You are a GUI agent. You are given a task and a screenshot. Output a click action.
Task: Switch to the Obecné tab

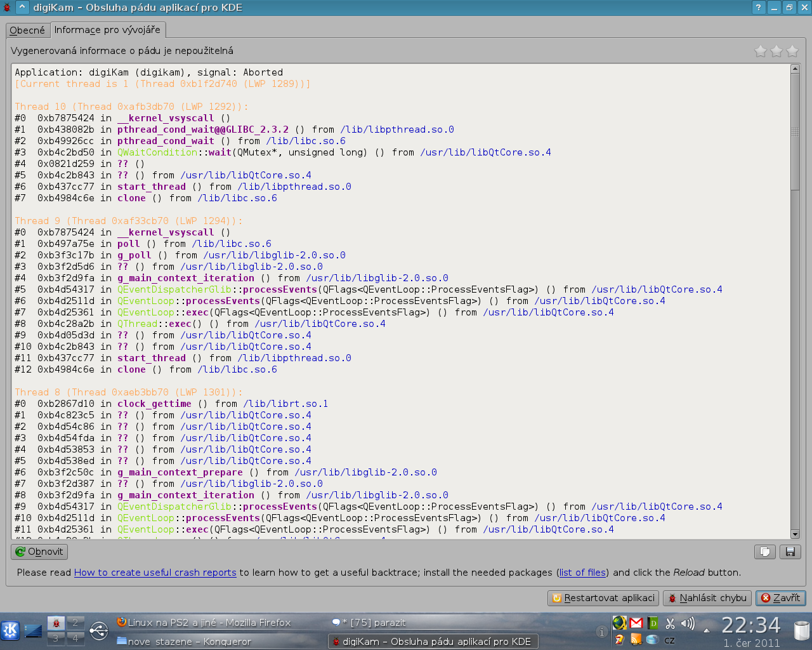point(27,30)
